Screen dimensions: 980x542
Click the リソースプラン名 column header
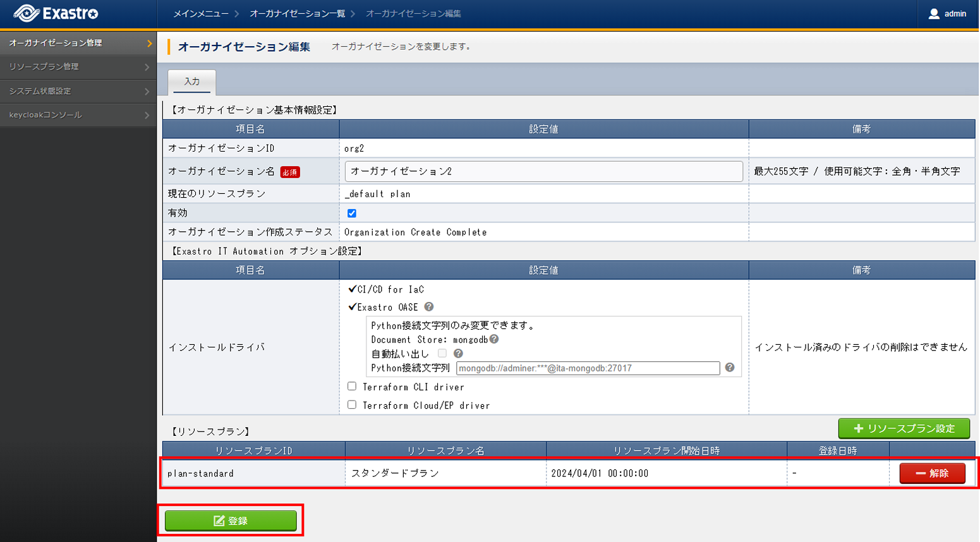coord(445,450)
